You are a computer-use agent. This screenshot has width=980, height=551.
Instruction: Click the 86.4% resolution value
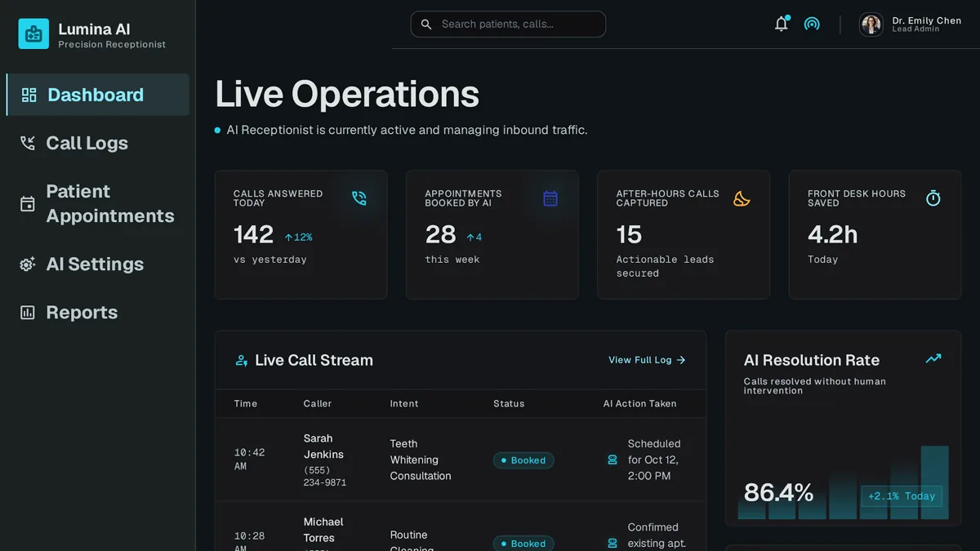coord(778,492)
